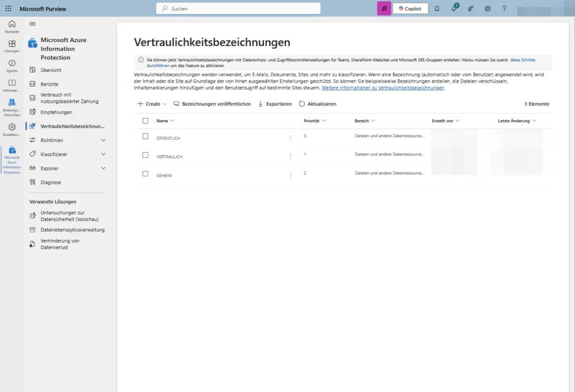Expand the Klassifizierer navigation section
This screenshot has width=575, height=392.
point(103,154)
